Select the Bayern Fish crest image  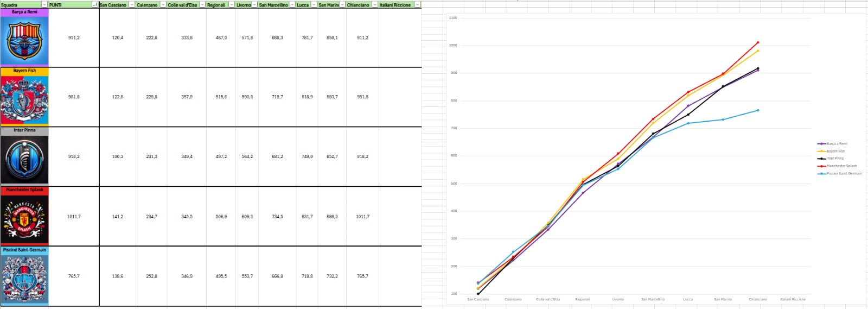pyautogui.click(x=24, y=100)
